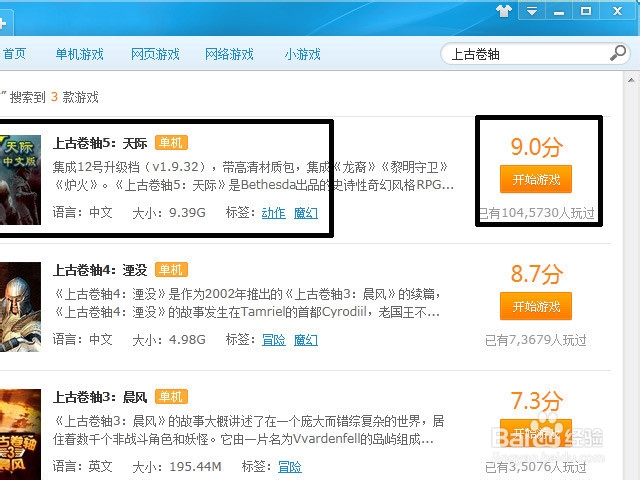This screenshot has height=480, width=640.
Task: Start game for 上古卷轴3: 晨风
Action: [x=536, y=433]
